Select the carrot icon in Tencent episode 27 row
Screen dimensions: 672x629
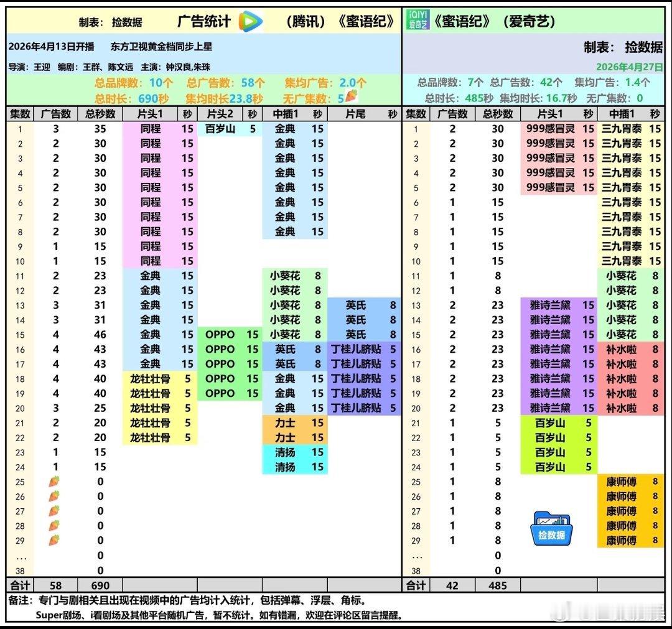pos(54,511)
